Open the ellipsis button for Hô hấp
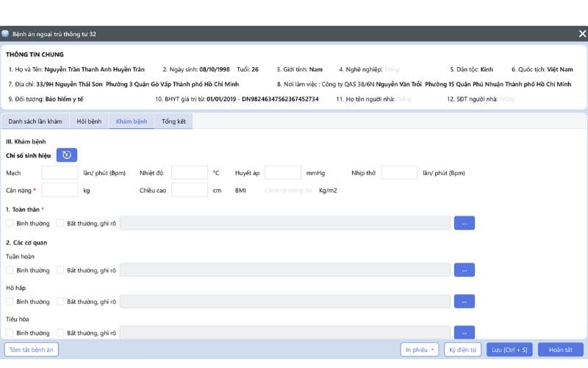Image resolution: width=588 pixels, height=368 pixels. [464, 301]
